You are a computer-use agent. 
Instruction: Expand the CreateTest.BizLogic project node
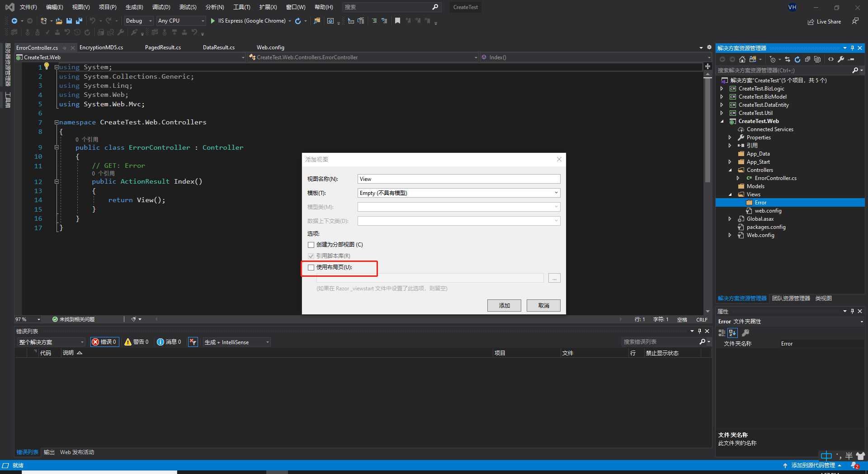point(722,89)
